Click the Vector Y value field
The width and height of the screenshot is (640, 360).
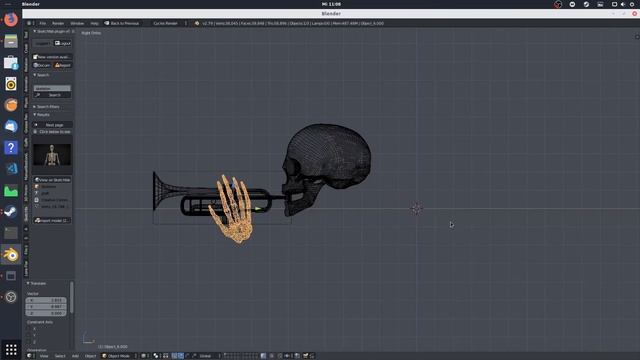(x=46, y=307)
